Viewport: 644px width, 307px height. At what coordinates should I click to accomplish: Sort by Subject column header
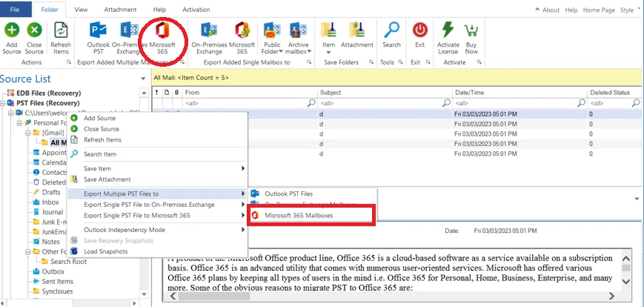(385, 93)
